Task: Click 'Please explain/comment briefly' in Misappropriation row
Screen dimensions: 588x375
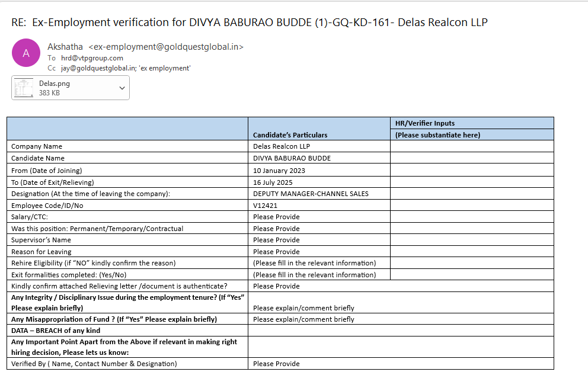Action: coord(303,319)
